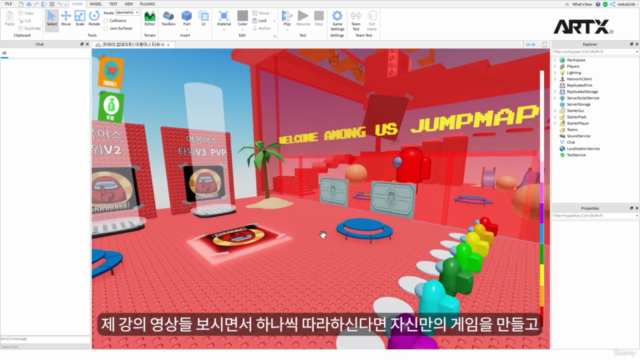Open the Mode Geometric dropdown
The width and height of the screenshot is (640, 360).
(x=127, y=13)
